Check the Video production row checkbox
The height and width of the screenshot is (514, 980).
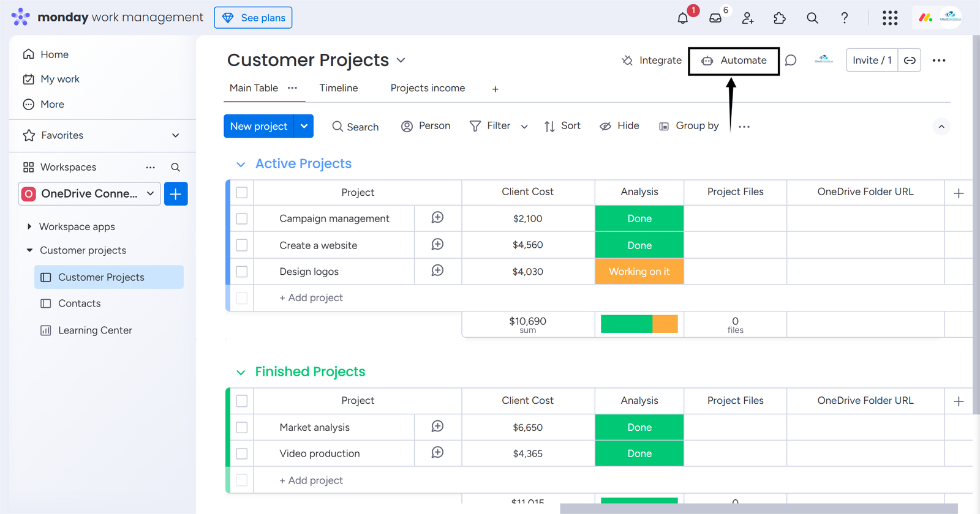point(242,453)
